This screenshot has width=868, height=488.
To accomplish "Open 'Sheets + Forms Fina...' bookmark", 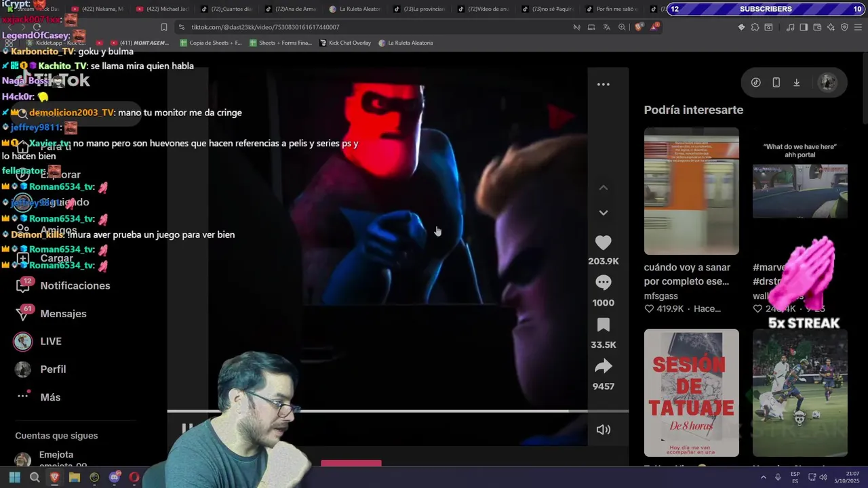I will pos(281,43).
